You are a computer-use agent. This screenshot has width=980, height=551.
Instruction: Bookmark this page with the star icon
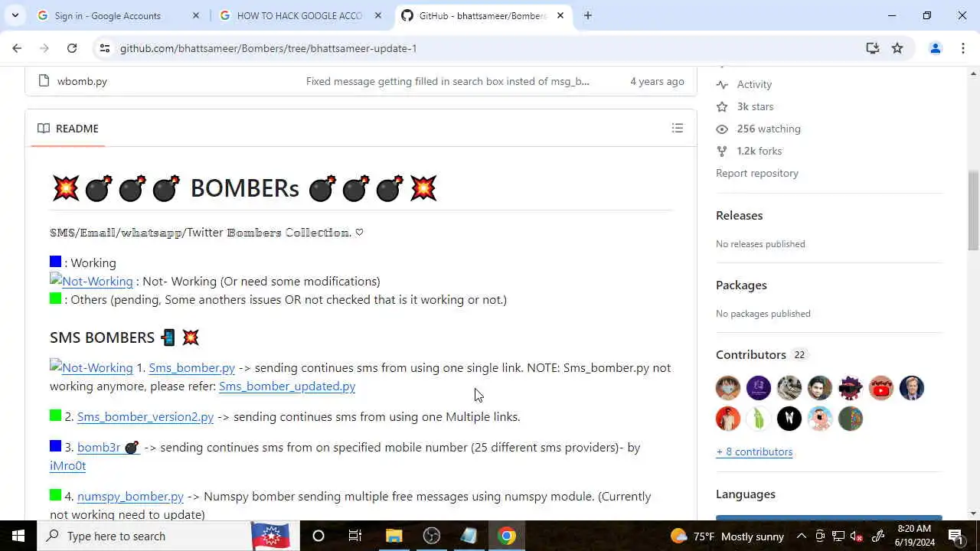click(x=897, y=48)
